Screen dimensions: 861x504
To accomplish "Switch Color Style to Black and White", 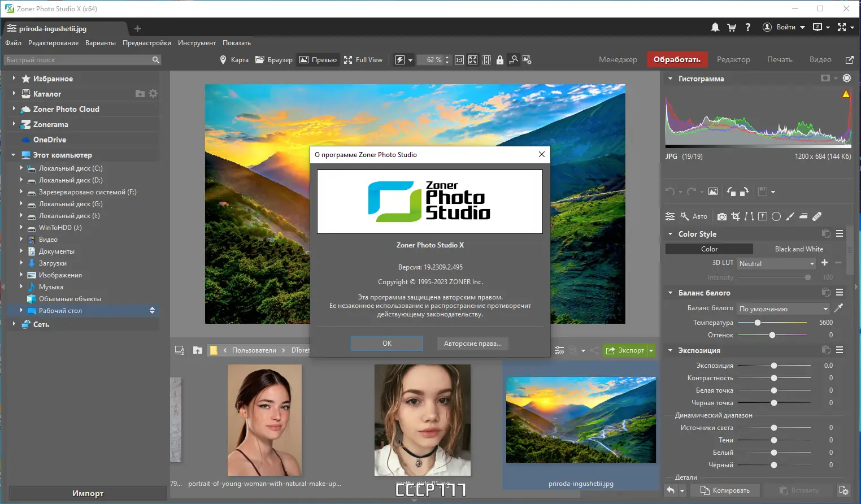I will (799, 249).
